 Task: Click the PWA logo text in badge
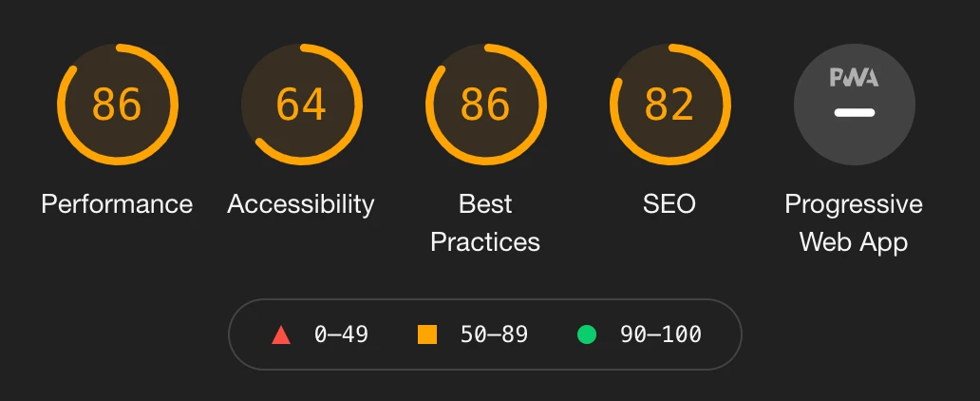coord(854,78)
